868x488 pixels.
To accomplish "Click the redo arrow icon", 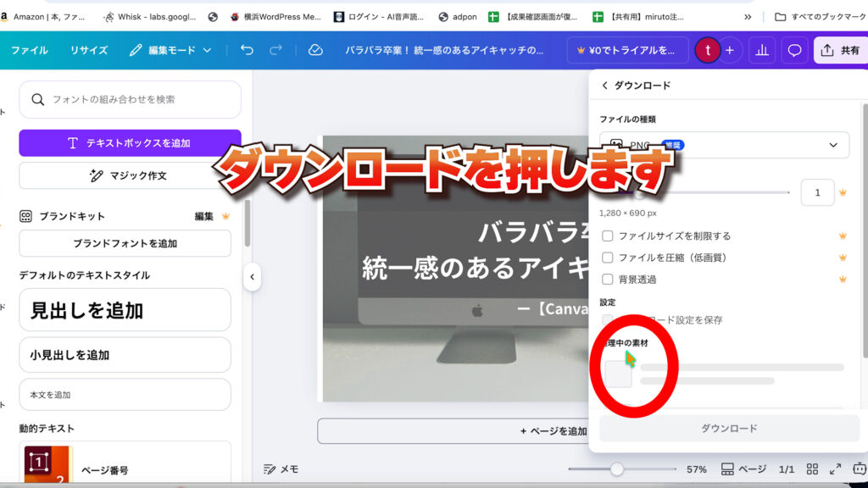I will pos(275,50).
